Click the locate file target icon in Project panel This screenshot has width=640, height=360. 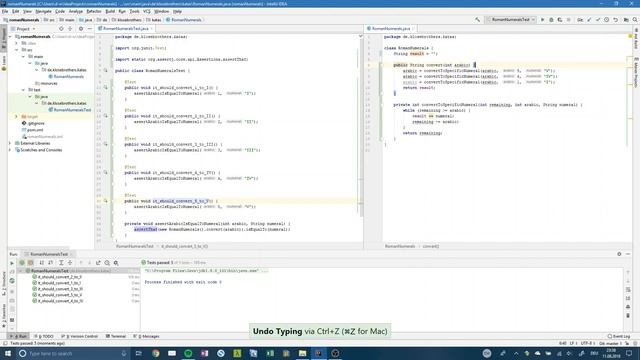(61, 29)
